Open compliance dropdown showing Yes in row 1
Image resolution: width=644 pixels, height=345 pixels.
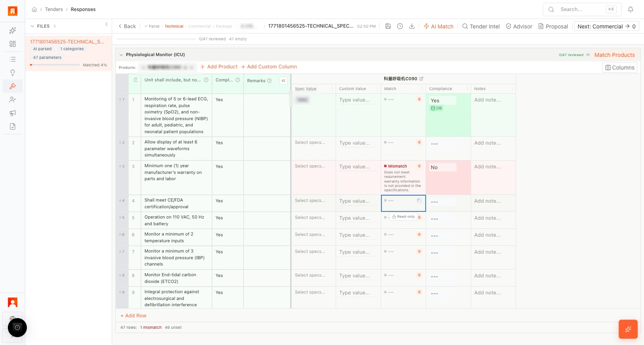coord(443,100)
